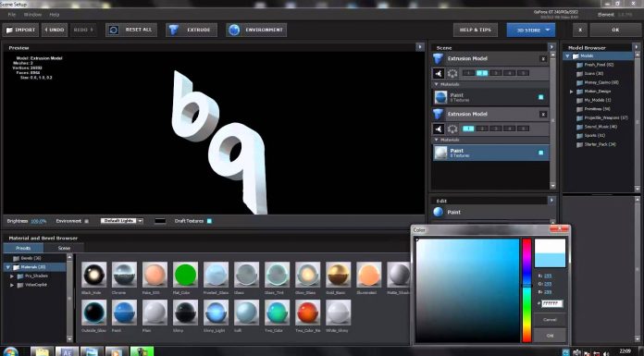Remove the first Extrusion Model with X
Image resolution: width=644 pixels, height=356 pixels.
point(543,59)
